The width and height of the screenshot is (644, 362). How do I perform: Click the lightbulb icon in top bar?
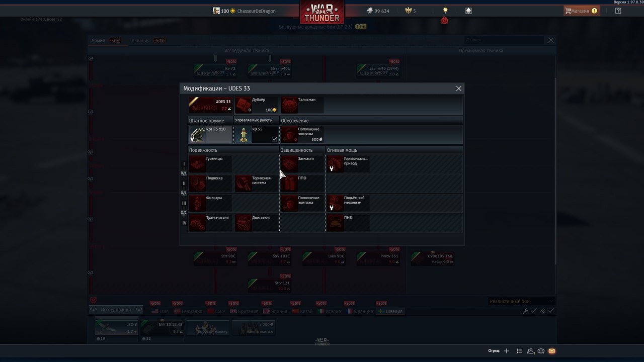[445, 11]
